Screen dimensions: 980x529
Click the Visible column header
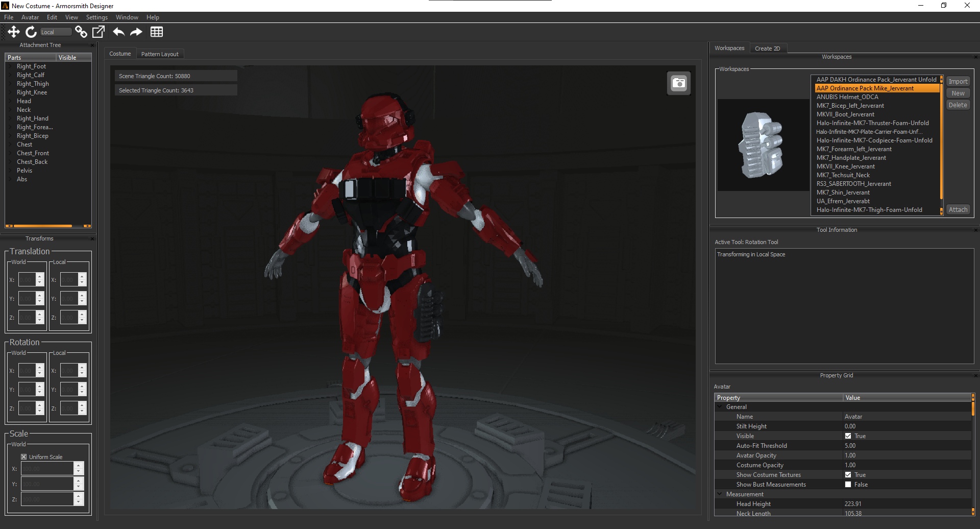[x=74, y=58]
